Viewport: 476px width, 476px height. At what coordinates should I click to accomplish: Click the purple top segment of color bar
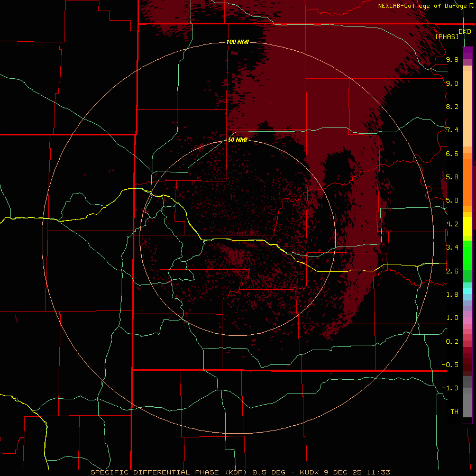(x=467, y=53)
